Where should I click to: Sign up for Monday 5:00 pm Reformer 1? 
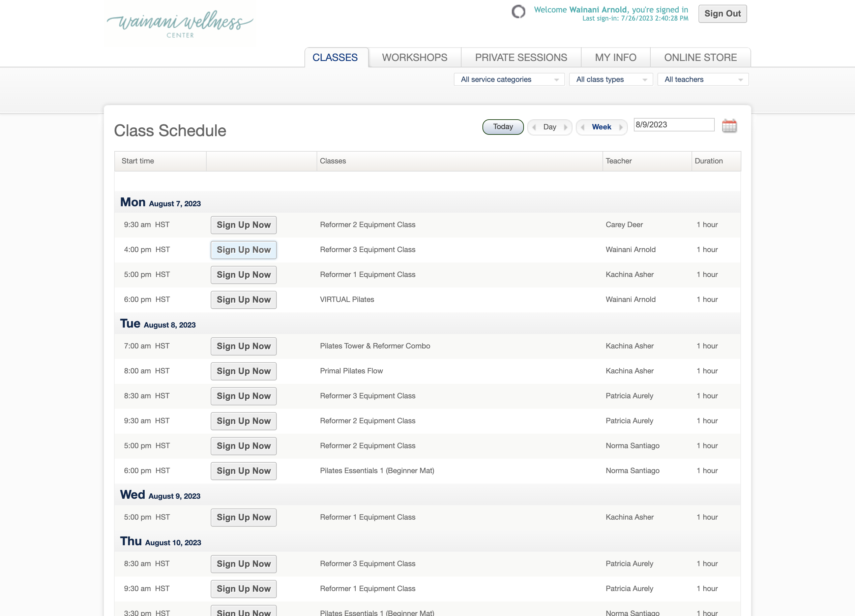(x=243, y=275)
